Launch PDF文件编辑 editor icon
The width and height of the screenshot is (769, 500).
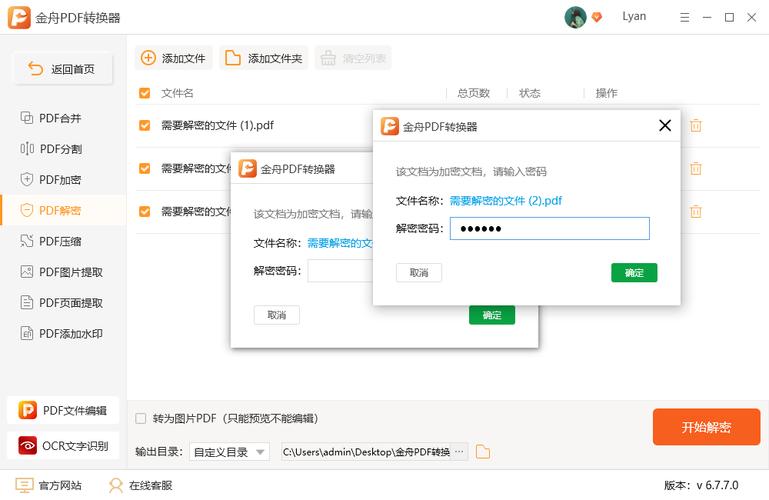coord(27,410)
